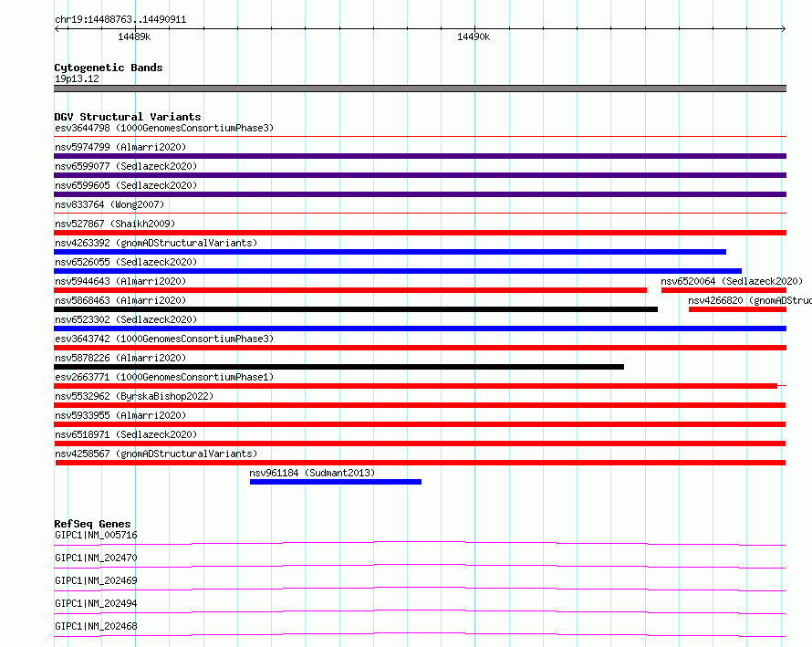Select the esv3643742 1000GenomesConsortiumPhase3 label
The height and width of the screenshot is (647, 812).
(164, 339)
